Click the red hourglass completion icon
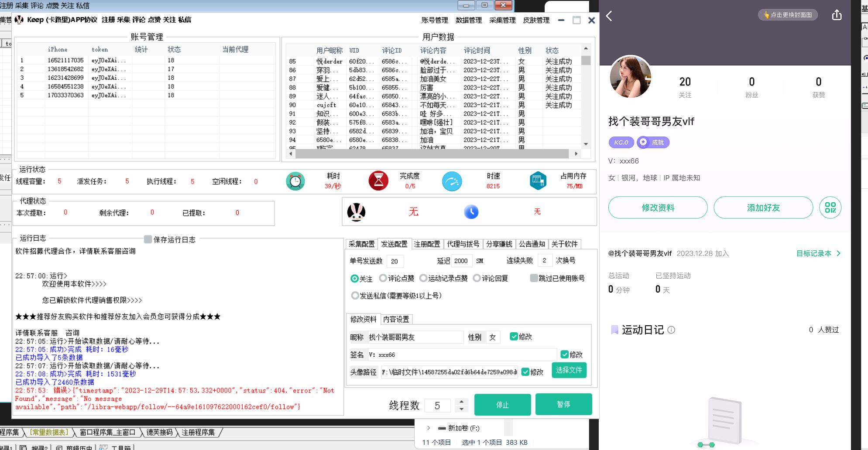 click(x=378, y=181)
